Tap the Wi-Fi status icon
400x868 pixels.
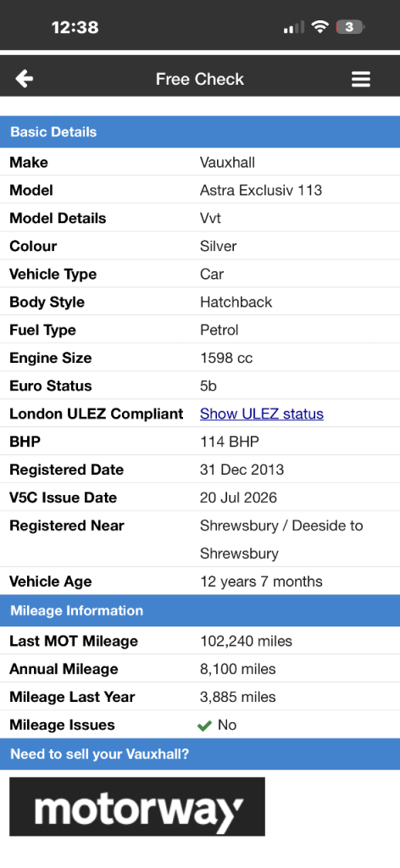(319, 26)
